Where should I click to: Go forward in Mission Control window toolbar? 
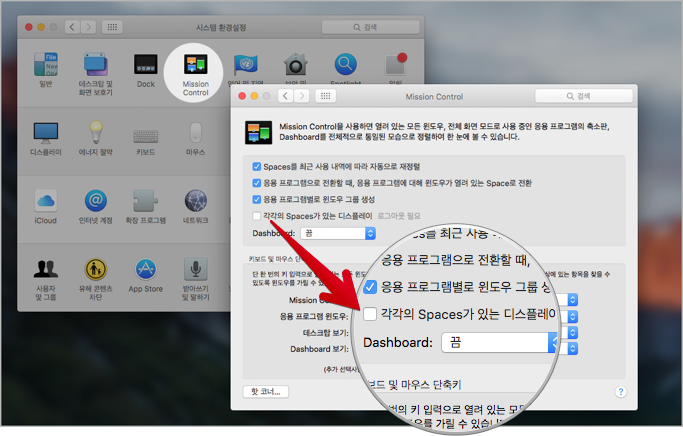tap(302, 96)
